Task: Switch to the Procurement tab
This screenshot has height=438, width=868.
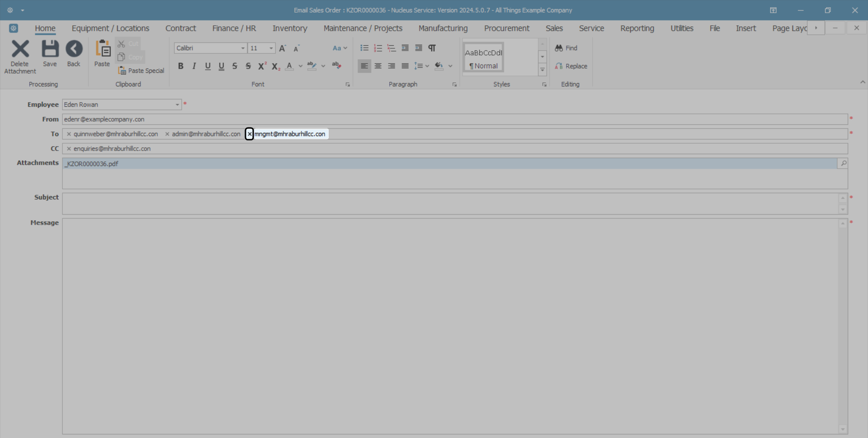Action: coord(506,28)
